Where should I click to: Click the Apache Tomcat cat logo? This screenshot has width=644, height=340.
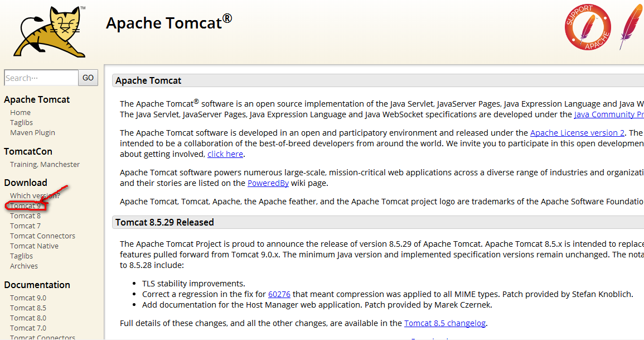pos(49,32)
